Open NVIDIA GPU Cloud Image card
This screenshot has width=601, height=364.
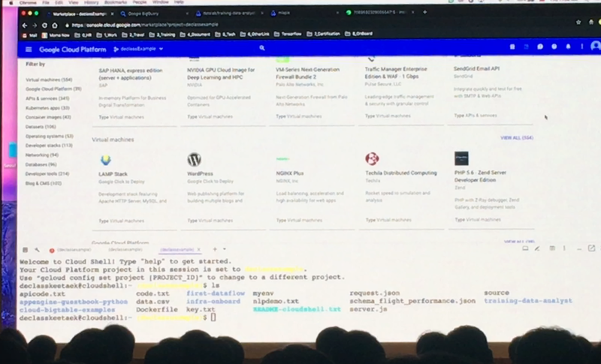click(x=222, y=91)
